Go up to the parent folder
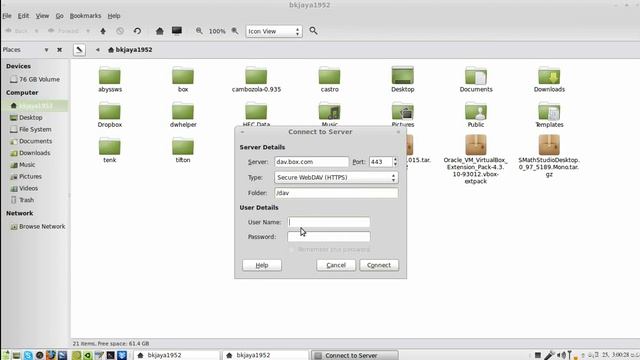This screenshot has height=360, width=640. [103, 31]
